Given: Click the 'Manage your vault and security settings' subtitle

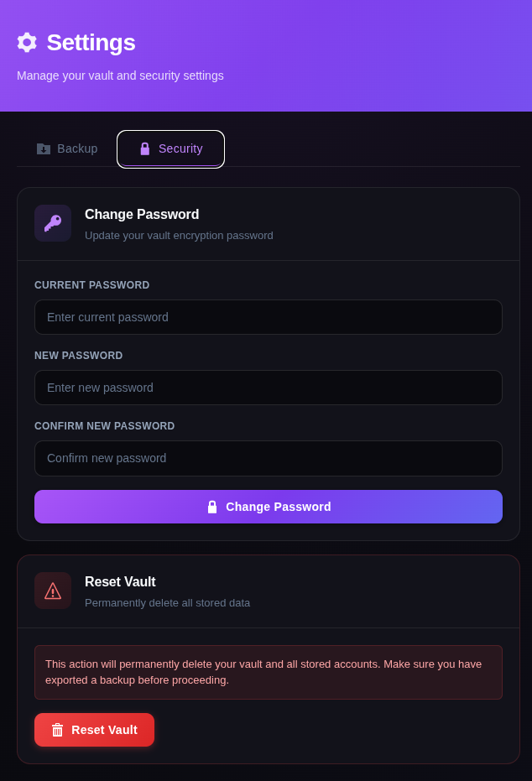Looking at the screenshot, I should pos(120,75).
